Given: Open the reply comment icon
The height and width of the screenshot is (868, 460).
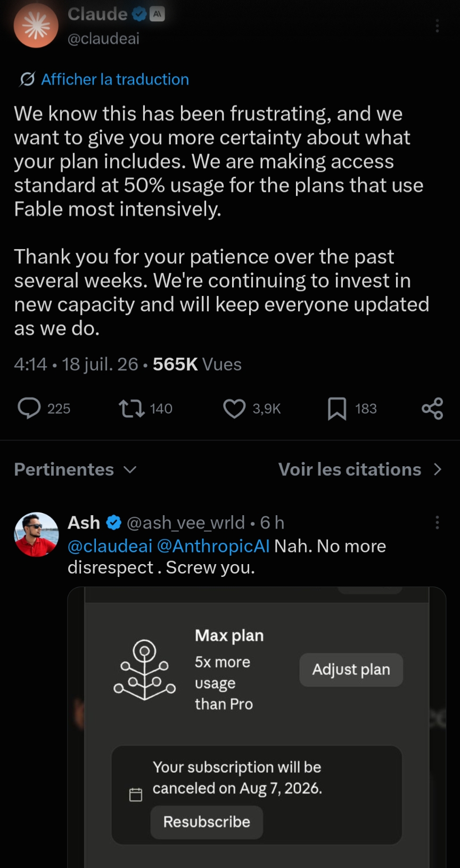Looking at the screenshot, I should pyautogui.click(x=29, y=408).
